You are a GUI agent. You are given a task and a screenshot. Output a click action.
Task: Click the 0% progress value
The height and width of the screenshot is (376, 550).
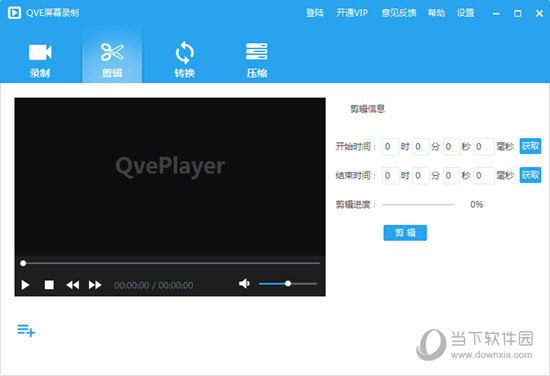click(477, 204)
